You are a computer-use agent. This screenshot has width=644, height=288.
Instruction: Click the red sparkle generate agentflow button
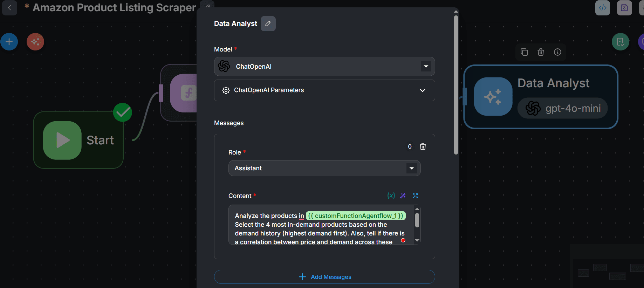[x=35, y=42]
